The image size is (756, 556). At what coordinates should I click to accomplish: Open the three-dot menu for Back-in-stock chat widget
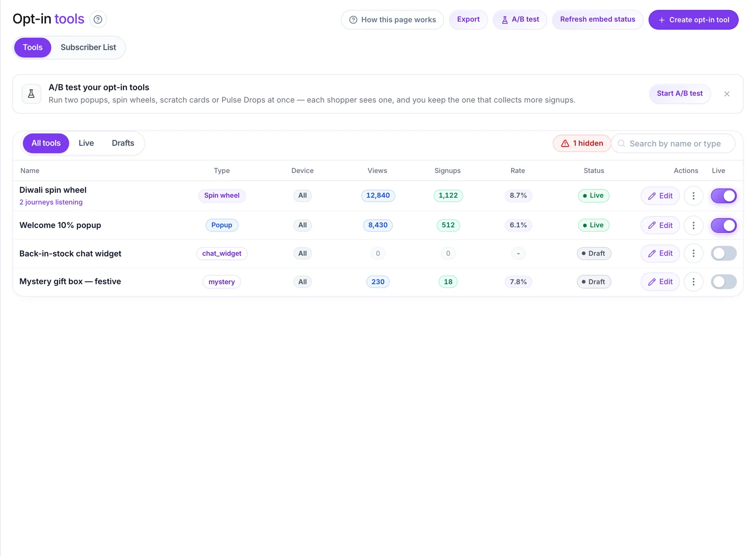point(694,253)
